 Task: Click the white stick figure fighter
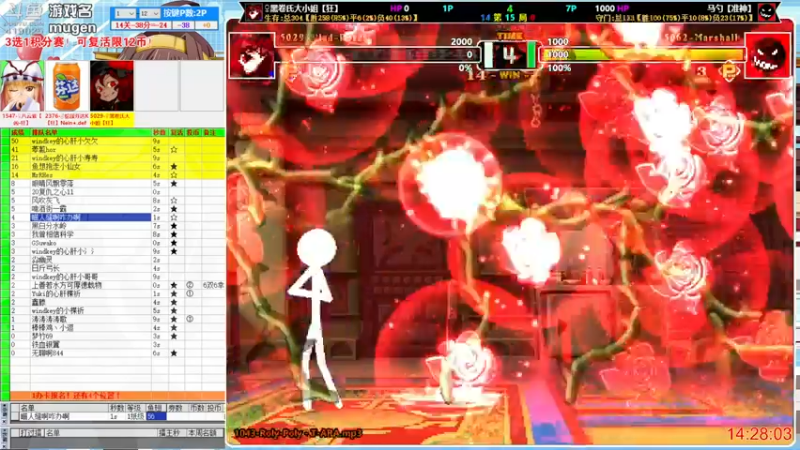point(314,319)
